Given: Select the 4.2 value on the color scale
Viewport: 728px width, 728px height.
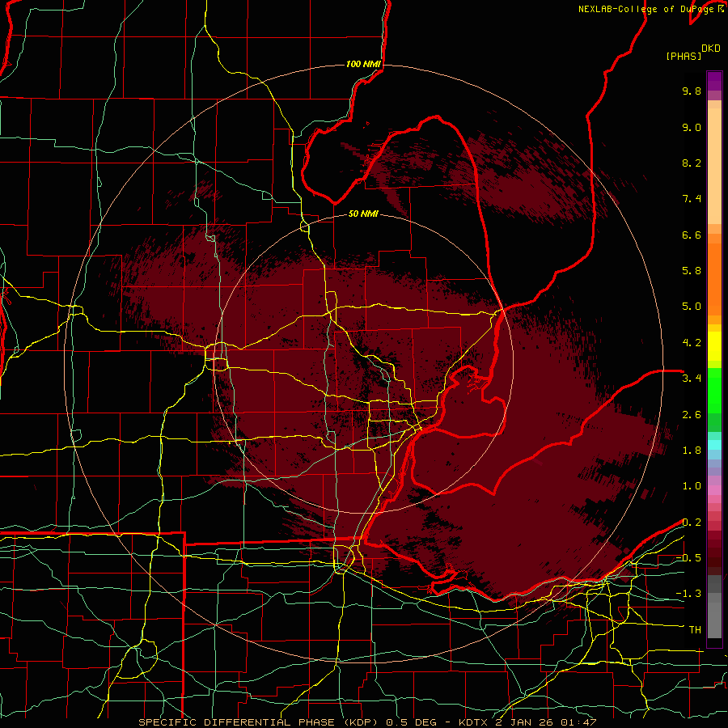Looking at the screenshot, I should (692, 343).
